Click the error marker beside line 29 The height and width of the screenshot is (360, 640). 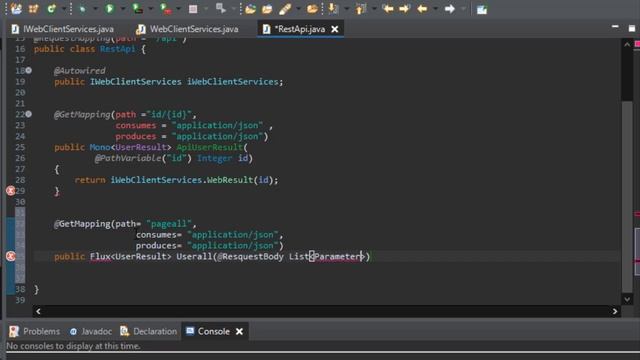(x=11, y=191)
